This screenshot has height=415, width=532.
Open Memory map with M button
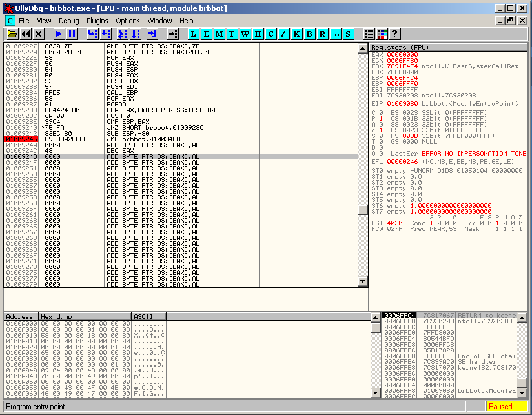220,34
